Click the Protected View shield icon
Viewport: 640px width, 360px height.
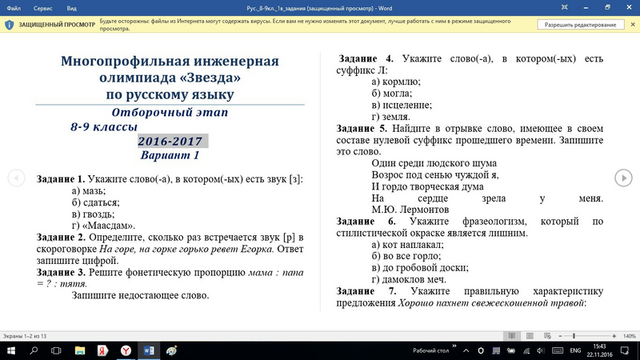tap(9, 25)
